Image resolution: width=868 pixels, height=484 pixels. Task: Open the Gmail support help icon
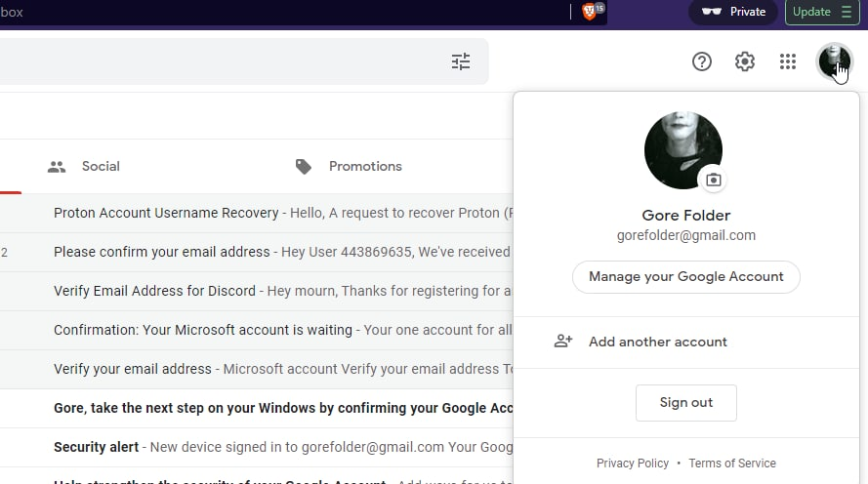click(701, 61)
